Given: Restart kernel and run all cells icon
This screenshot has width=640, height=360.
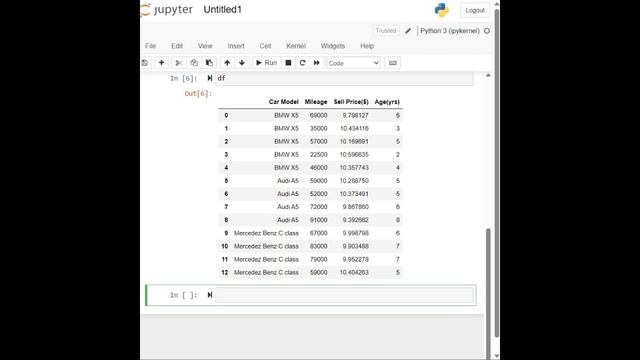Looking at the screenshot, I should (x=317, y=63).
